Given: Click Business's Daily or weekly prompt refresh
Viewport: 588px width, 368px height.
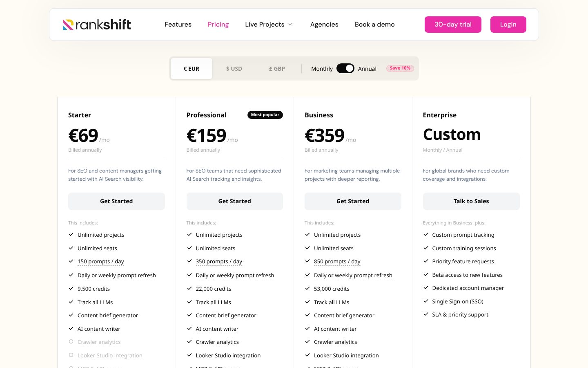Looking at the screenshot, I should click(353, 275).
